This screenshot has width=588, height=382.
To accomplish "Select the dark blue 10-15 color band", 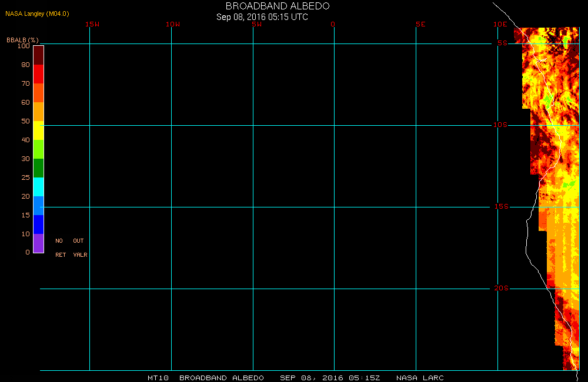I will click(x=39, y=224).
